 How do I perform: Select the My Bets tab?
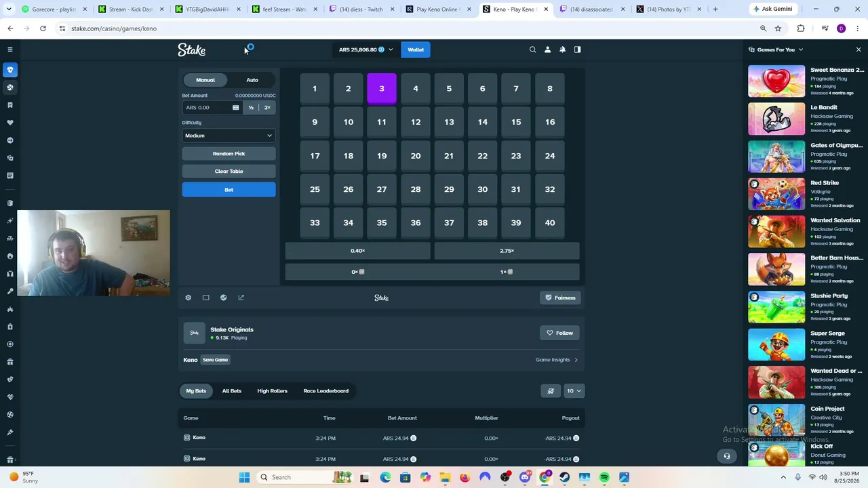(196, 391)
